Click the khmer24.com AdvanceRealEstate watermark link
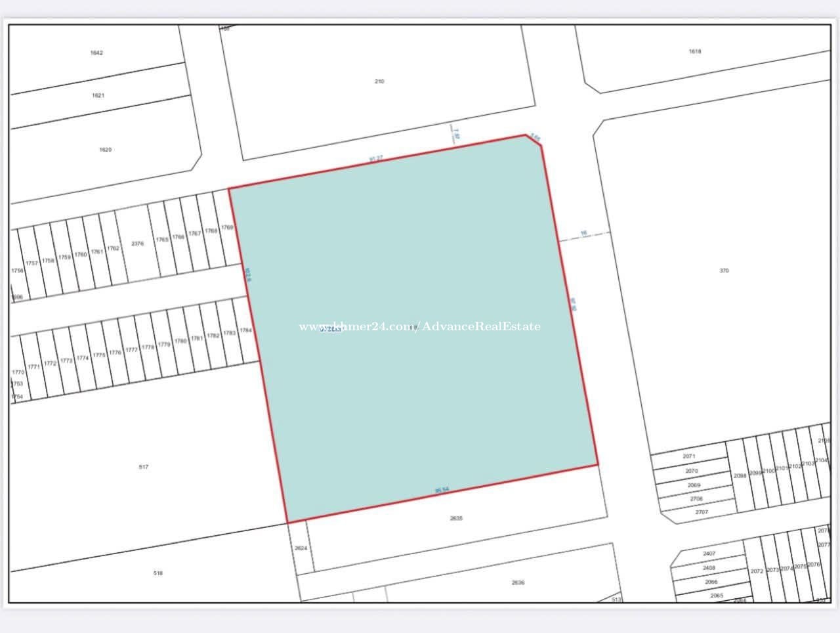This screenshot has width=840, height=633. [x=420, y=326]
